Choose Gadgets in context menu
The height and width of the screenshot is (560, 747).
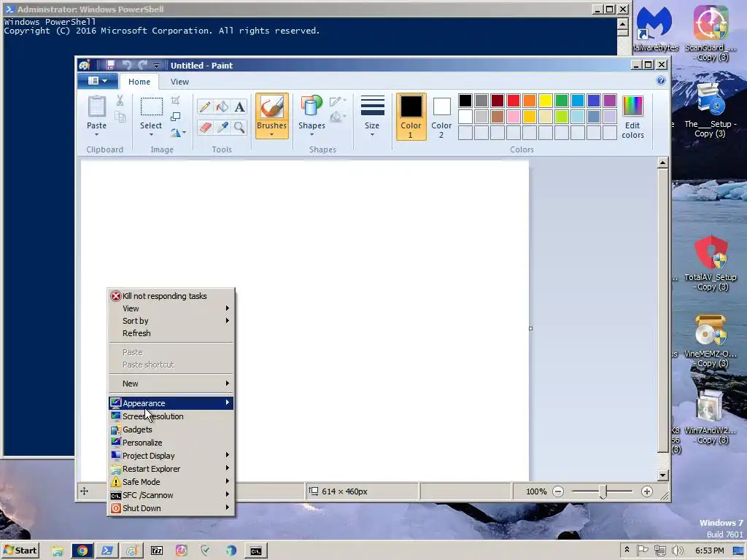171,429
